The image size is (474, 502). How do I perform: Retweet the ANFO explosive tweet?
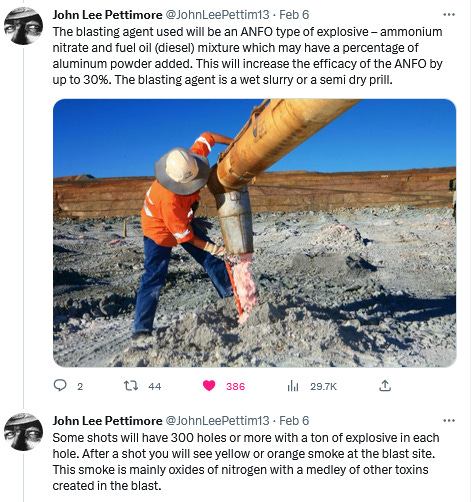[131, 386]
